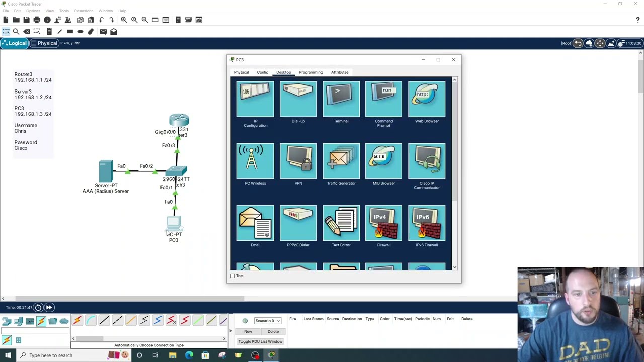
Task: Click the Zoom Out toolbar icon
Action: 145,20
